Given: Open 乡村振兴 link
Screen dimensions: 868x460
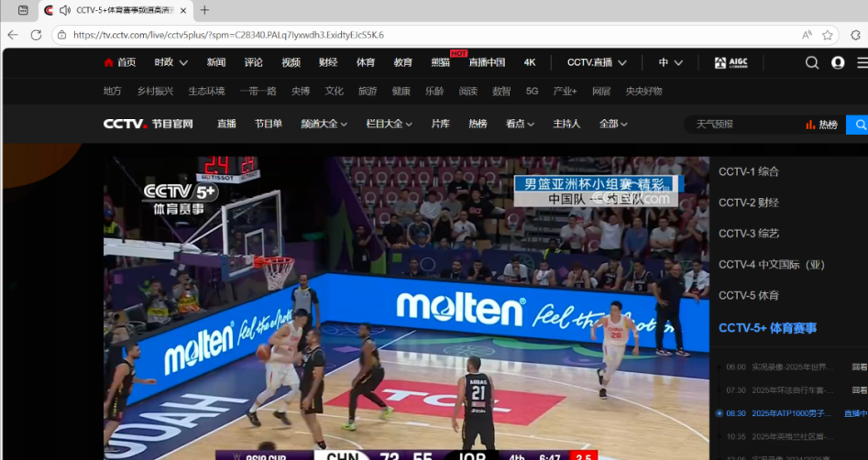Looking at the screenshot, I should (155, 92).
